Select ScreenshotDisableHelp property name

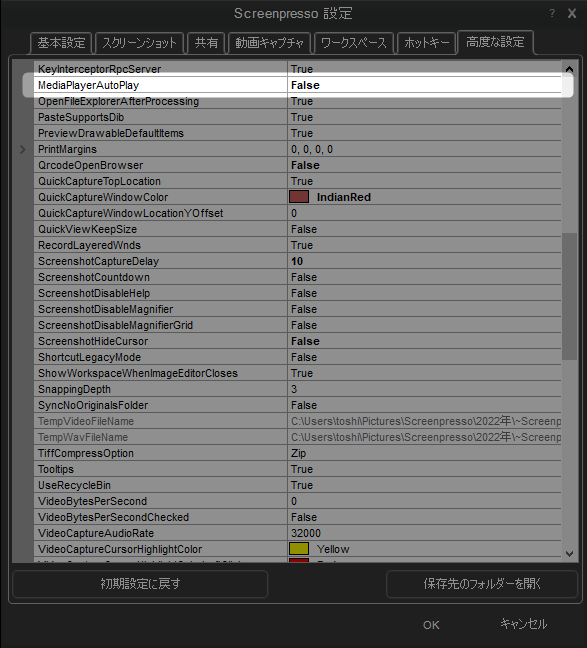click(94, 293)
